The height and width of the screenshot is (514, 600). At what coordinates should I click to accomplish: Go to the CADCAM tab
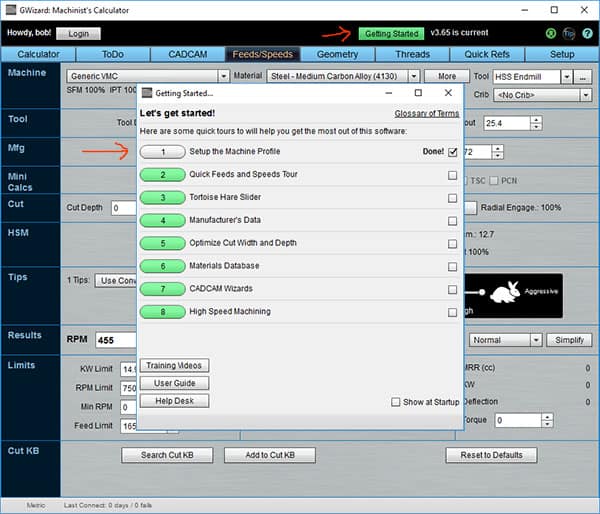click(x=188, y=54)
